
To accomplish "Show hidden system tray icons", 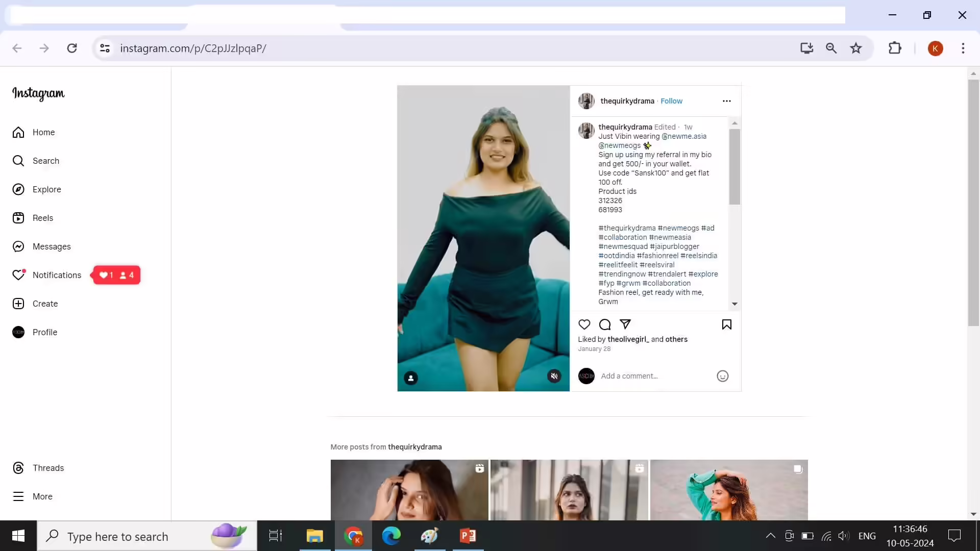I will pyautogui.click(x=771, y=536).
